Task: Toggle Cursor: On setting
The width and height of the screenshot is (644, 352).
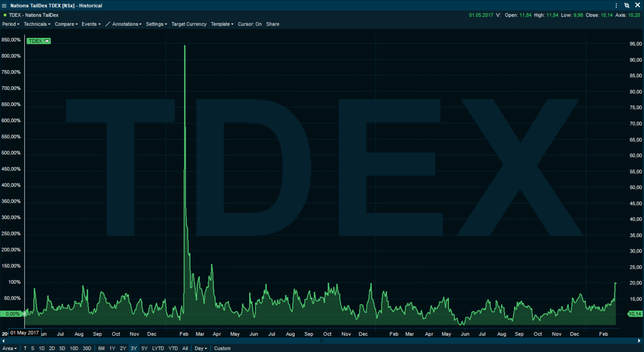Action: click(250, 24)
